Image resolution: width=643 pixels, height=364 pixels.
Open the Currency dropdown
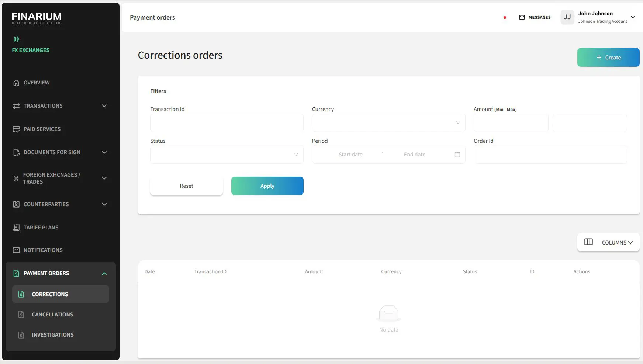pyautogui.click(x=388, y=123)
